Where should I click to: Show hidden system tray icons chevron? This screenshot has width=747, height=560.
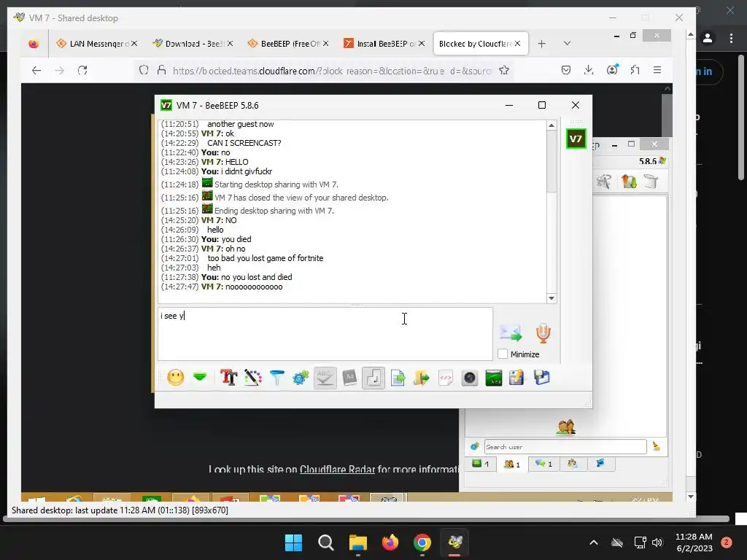pyautogui.click(x=594, y=542)
